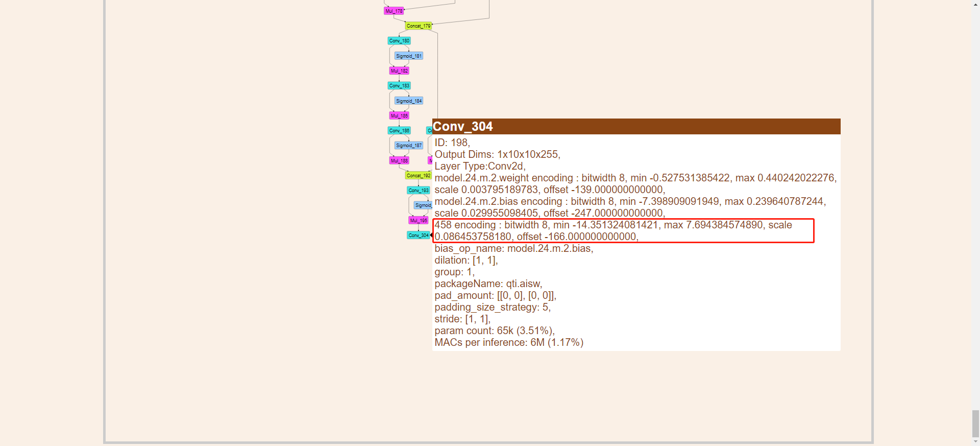Click "param count: 65k (3.51%)," text

[x=495, y=331]
